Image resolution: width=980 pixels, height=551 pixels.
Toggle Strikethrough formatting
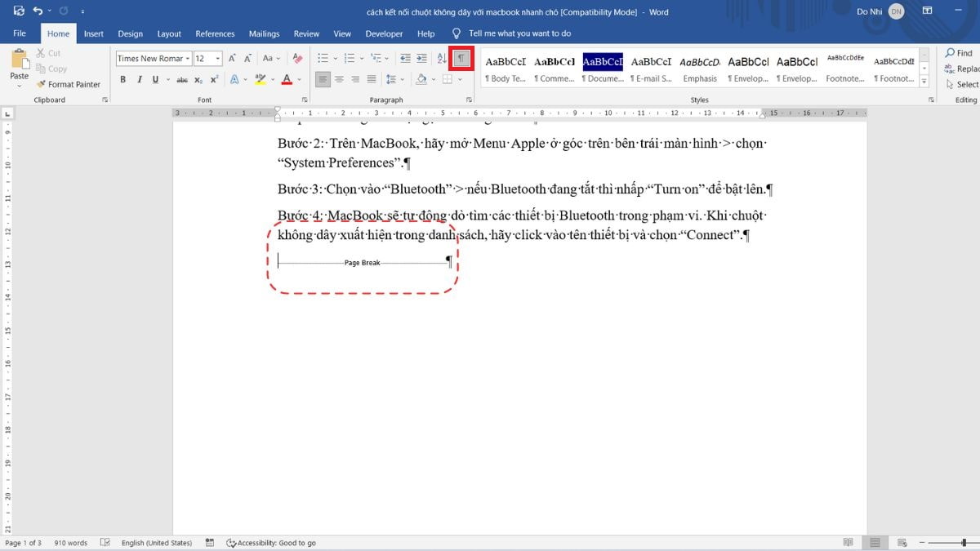pyautogui.click(x=182, y=79)
